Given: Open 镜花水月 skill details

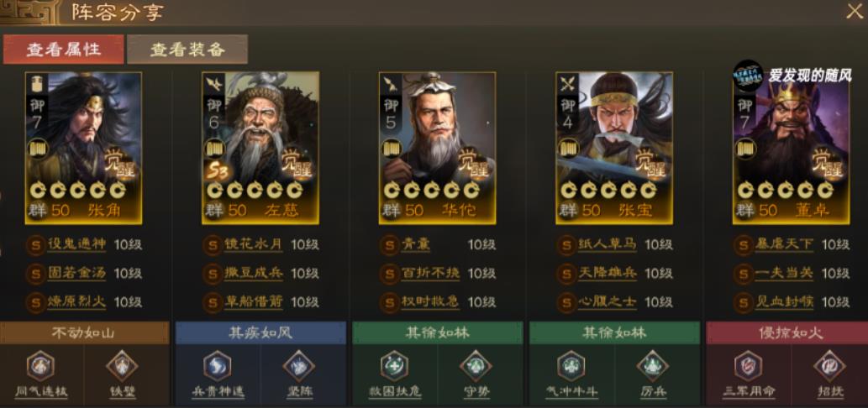Looking at the screenshot, I should [254, 244].
